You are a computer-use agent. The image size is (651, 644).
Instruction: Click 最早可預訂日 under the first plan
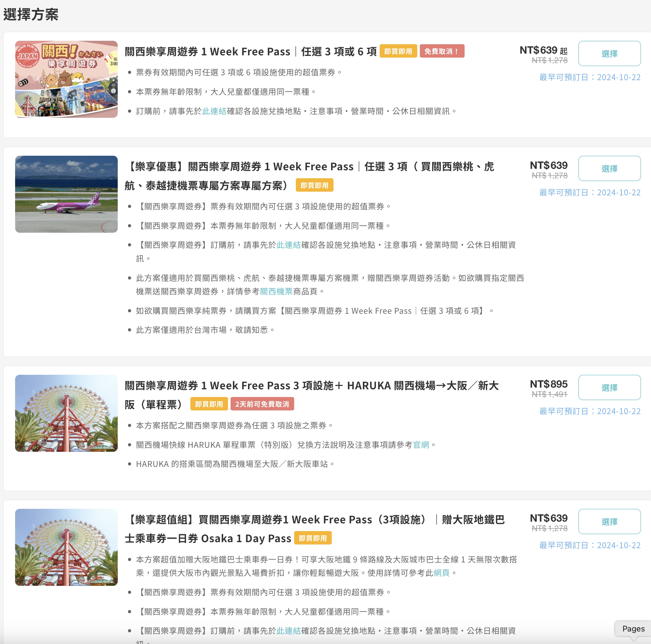click(x=590, y=78)
